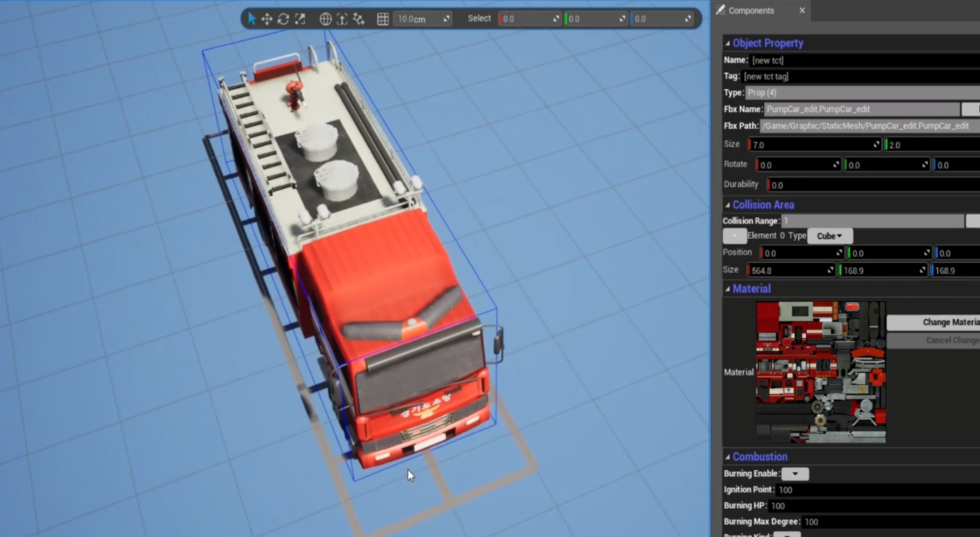Screen dimensions: 980x537
Task: Click the Size 2.0 field
Action: pyautogui.click(x=932, y=145)
